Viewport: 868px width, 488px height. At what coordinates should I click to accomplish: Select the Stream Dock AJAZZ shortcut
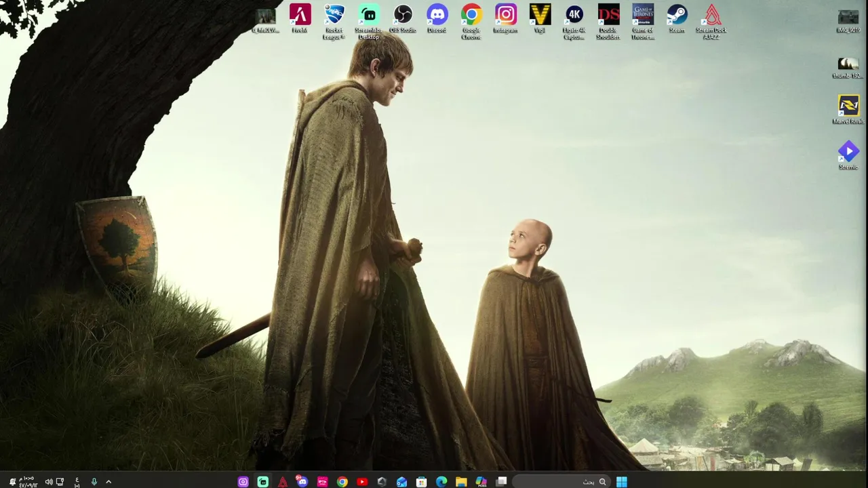point(711,22)
